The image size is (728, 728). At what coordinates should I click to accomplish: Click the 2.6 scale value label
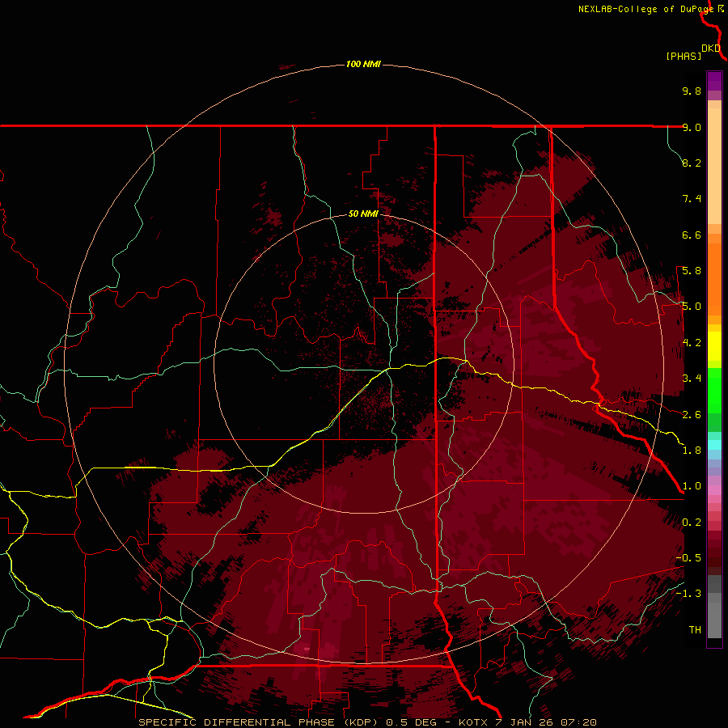(x=692, y=415)
